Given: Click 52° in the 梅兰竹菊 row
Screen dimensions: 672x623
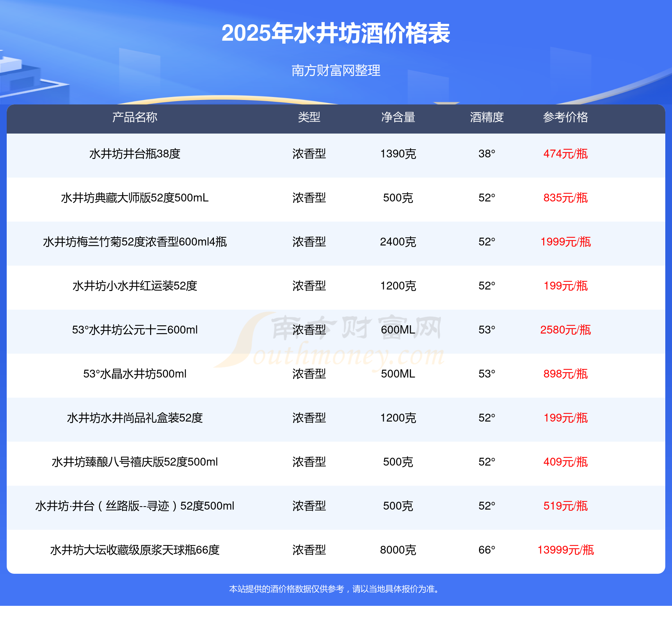Looking at the screenshot, I should click(487, 242).
